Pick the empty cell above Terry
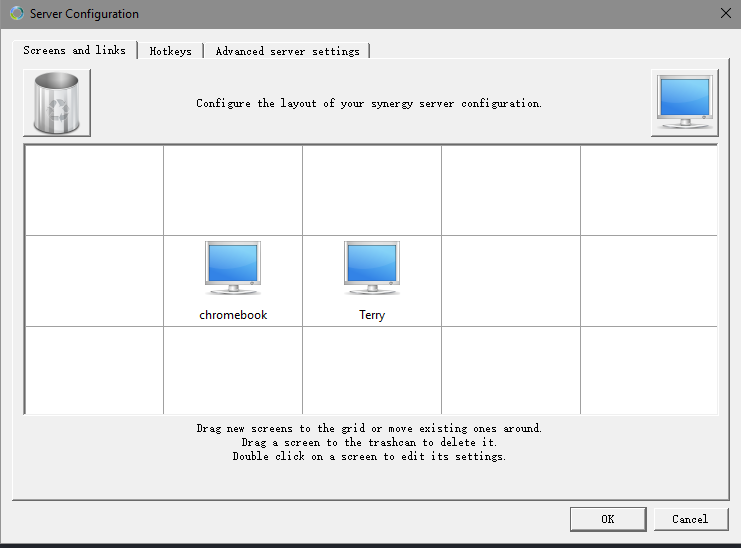 pyautogui.click(x=372, y=190)
